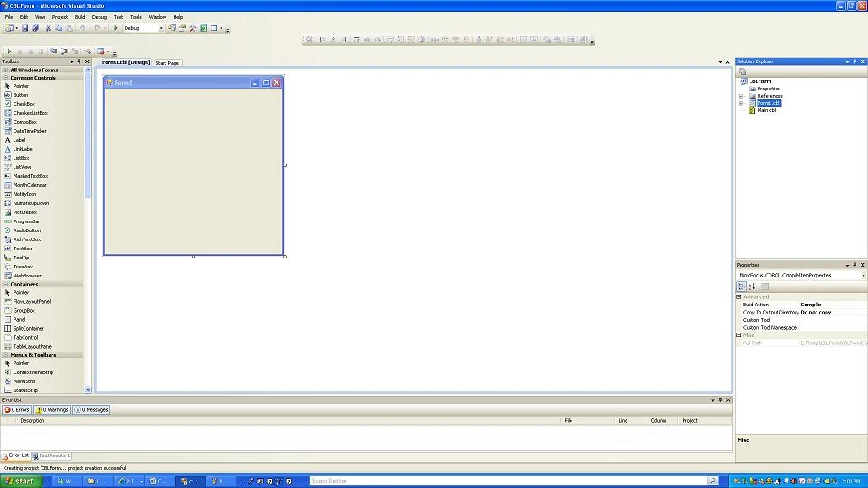
Task: Toggle the 0 Messages filter
Action: tap(91, 410)
